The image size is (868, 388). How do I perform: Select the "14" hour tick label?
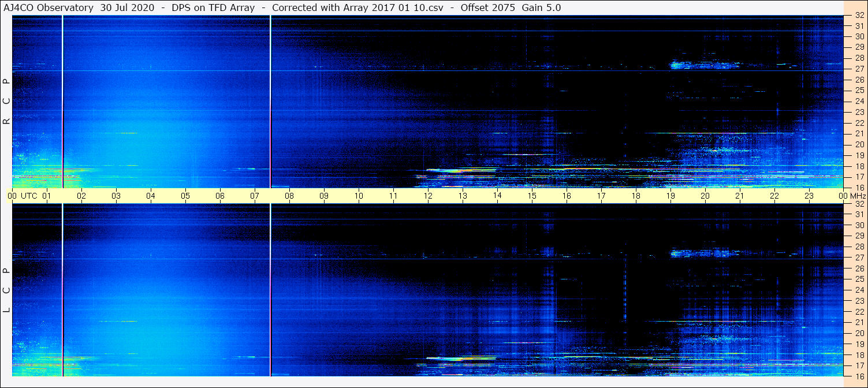click(497, 196)
